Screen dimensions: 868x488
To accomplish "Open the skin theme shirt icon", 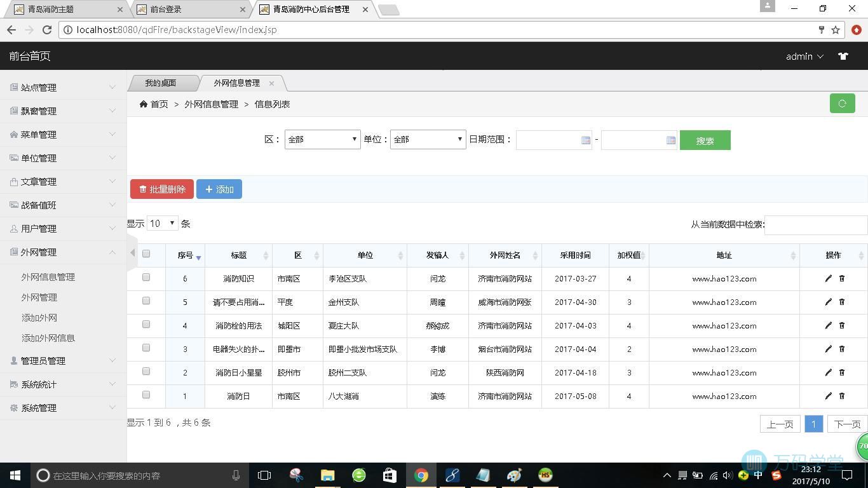I will click(843, 56).
